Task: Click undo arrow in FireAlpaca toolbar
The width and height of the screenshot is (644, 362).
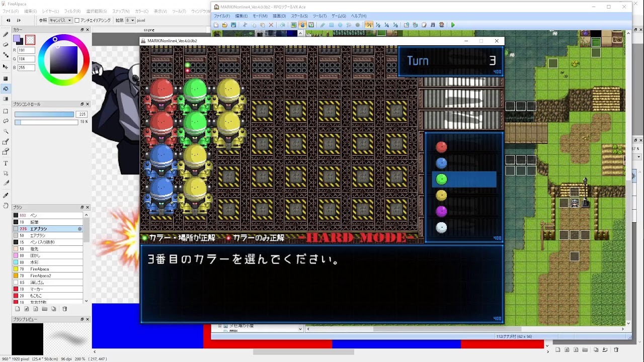Action: tap(8, 20)
